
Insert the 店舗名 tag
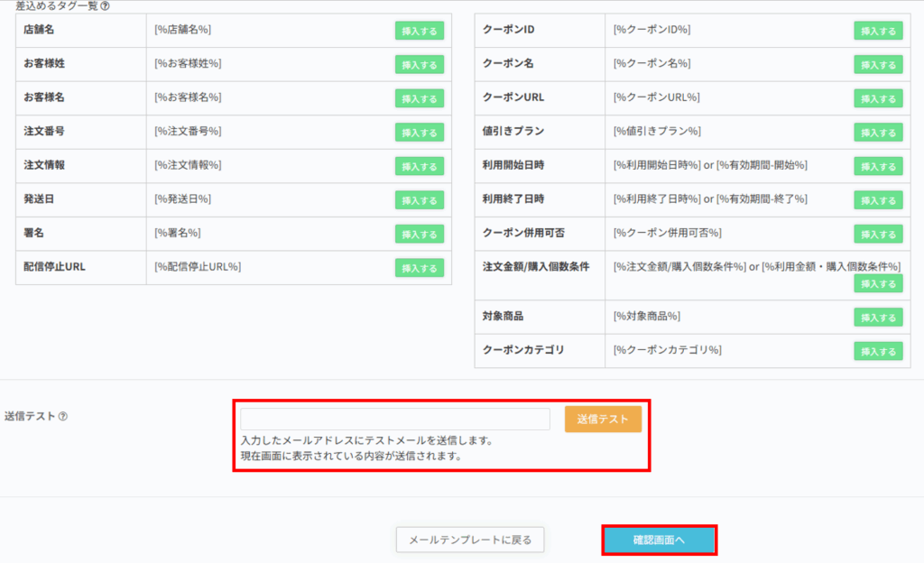[x=419, y=31]
